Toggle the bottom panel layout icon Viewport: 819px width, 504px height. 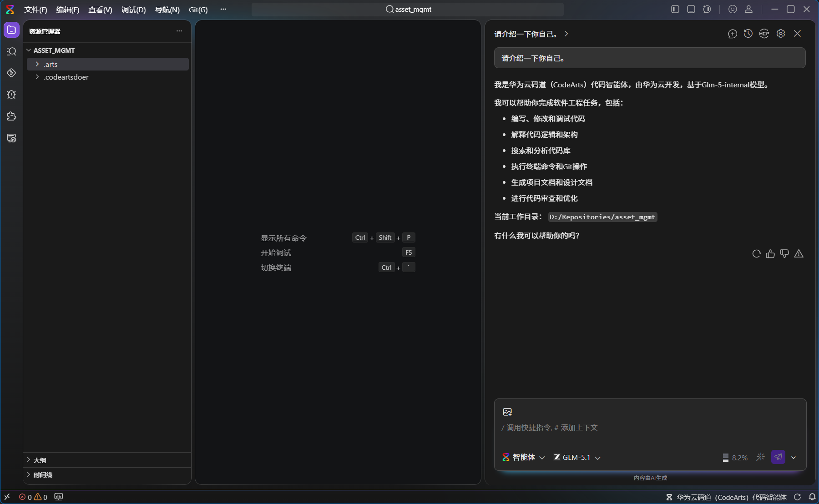(691, 9)
